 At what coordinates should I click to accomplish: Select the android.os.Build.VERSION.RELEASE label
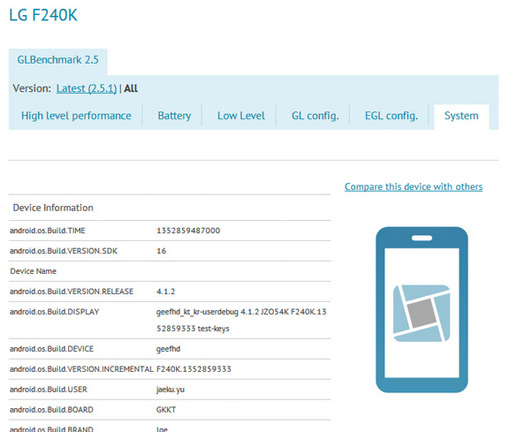pyautogui.click(x=72, y=292)
